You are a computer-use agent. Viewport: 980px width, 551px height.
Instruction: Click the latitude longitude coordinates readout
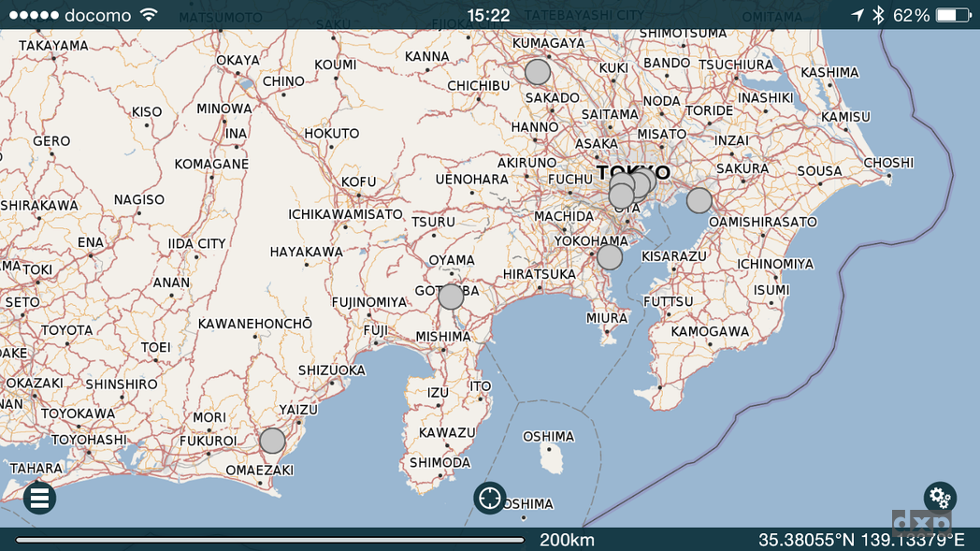click(x=860, y=540)
